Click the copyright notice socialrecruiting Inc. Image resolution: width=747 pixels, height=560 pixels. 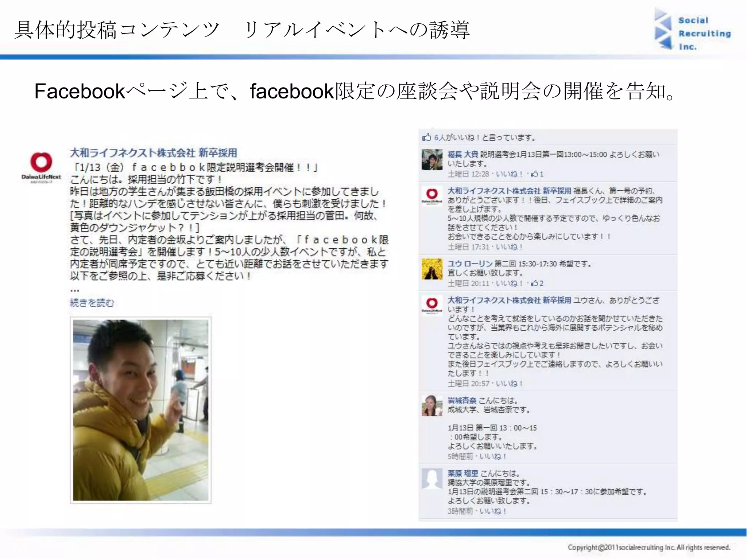point(649,547)
